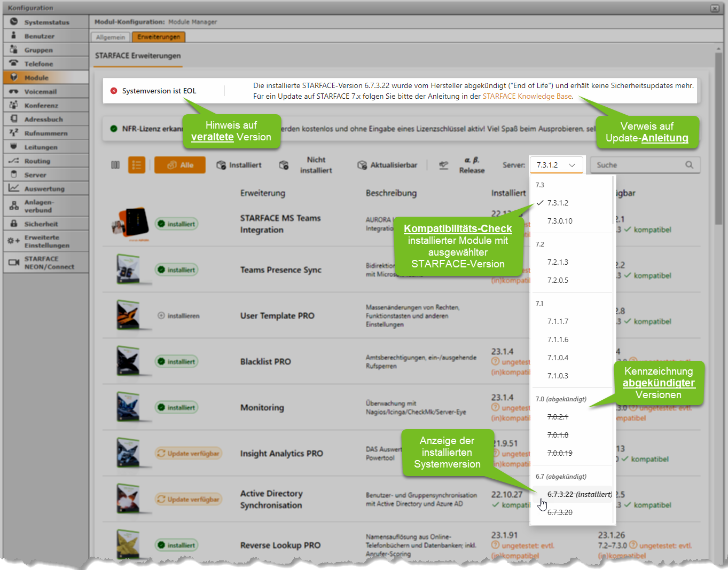The image size is (728, 570).
Task: Click the Server sidebar icon
Action: click(14, 175)
